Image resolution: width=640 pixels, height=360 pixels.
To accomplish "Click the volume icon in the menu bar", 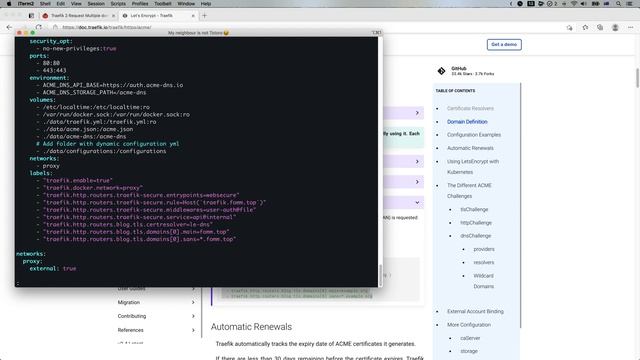I will (x=584, y=4).
